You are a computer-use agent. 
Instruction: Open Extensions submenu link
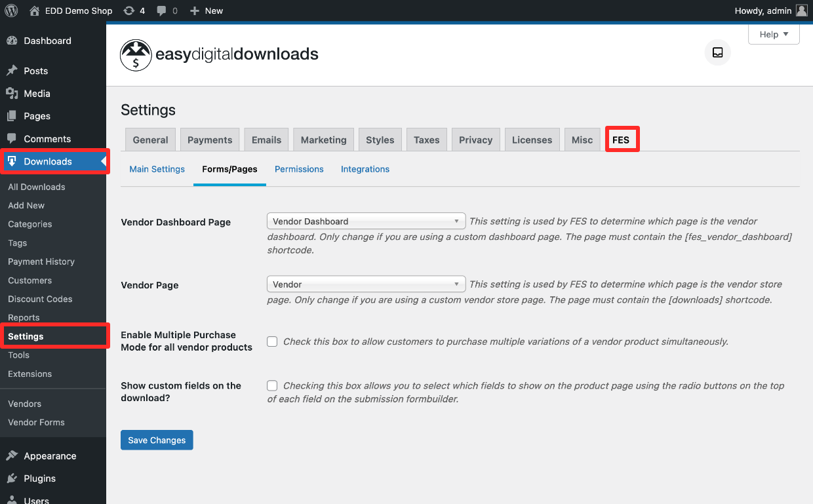pyautogui.click(x=30, y=374)
